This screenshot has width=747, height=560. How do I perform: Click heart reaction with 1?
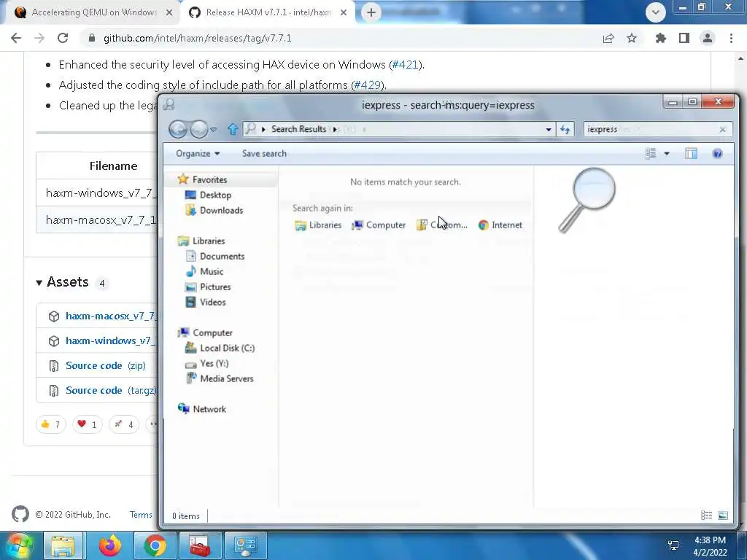(x=88, y=424)
